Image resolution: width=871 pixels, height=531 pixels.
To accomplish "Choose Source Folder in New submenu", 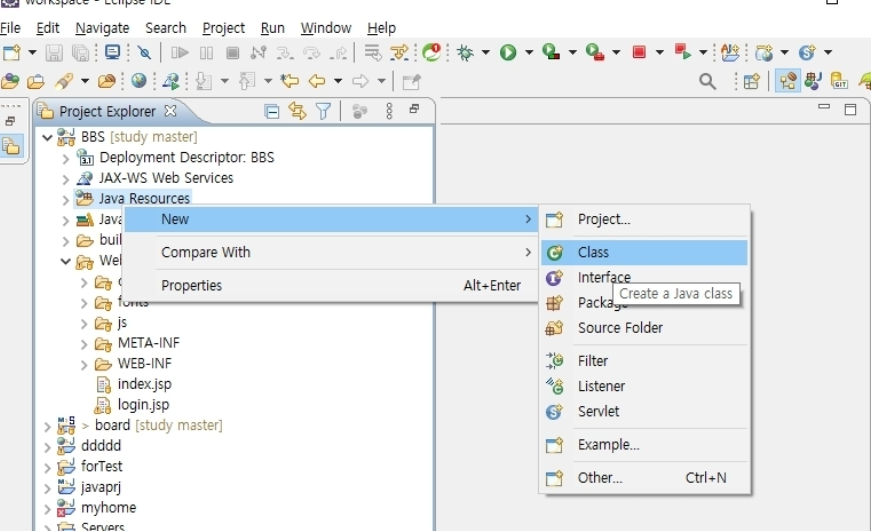I will tap(645, 328).
